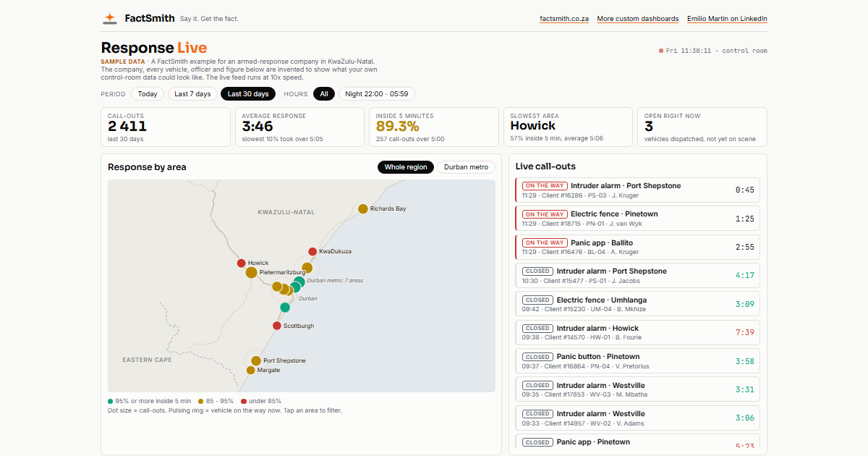Click the Open right now card
Screen dimensions: 868x456
pyautogui.click(x=702, y=127)
